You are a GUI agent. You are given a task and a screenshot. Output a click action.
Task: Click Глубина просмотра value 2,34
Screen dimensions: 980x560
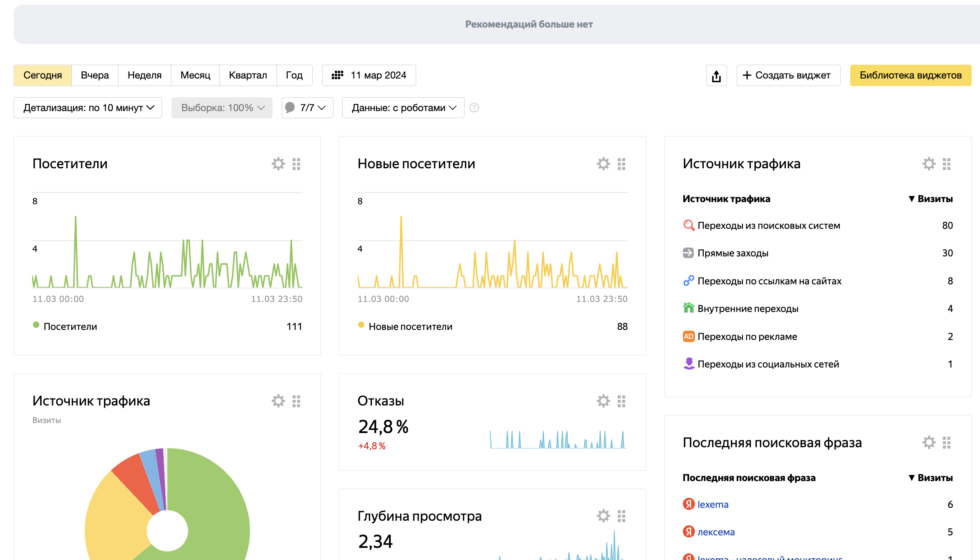pos(375,542)
